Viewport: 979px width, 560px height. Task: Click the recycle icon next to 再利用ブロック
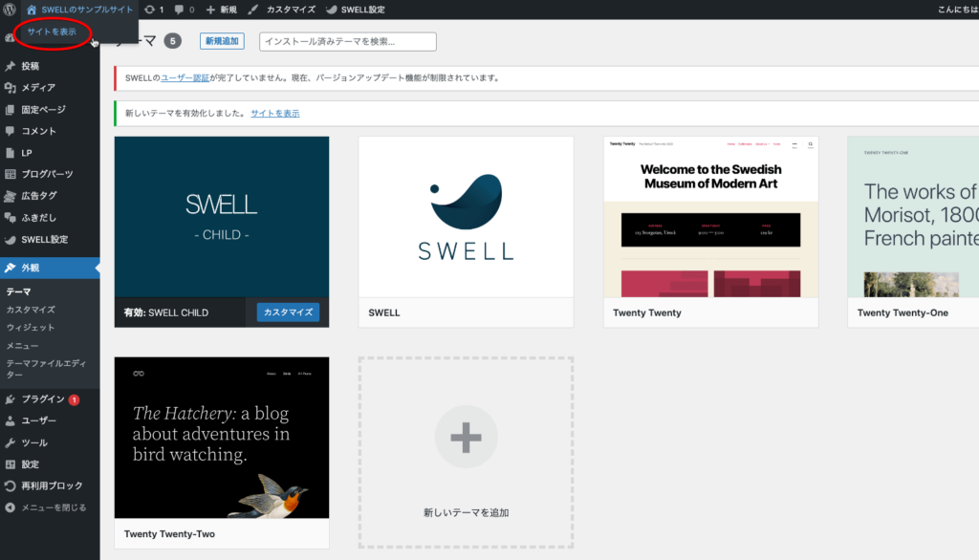click(x=10, y=485)
